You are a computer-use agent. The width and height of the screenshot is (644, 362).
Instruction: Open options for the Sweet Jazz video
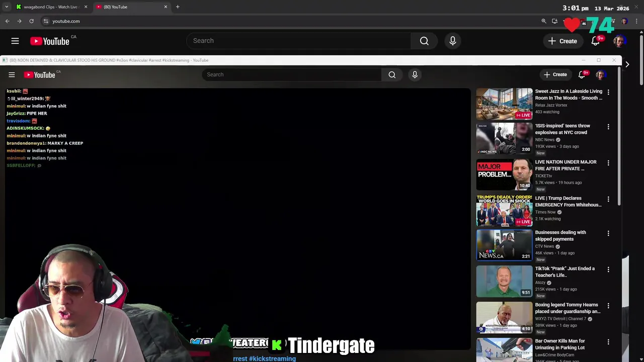pos(608,93)
